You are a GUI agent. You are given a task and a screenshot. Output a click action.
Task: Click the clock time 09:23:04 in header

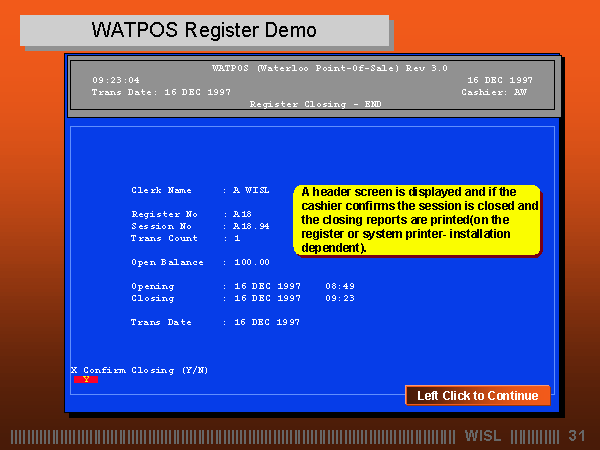116,79
